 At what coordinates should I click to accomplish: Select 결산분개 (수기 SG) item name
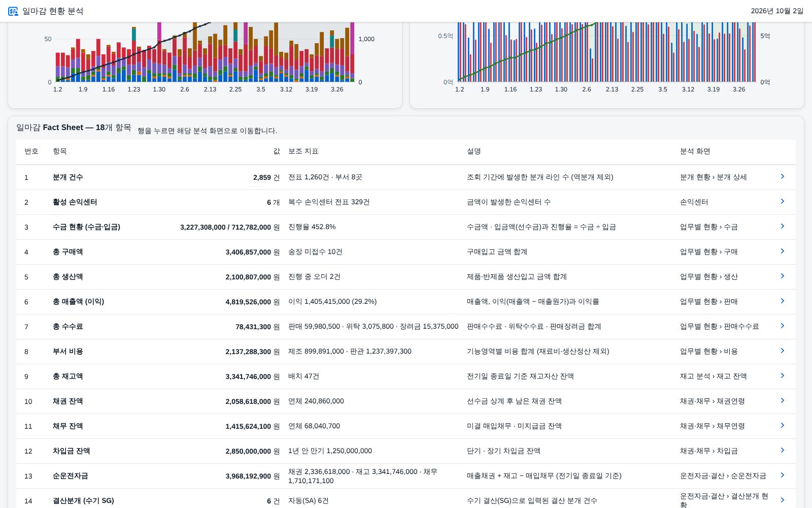click(x=83, y=501)
